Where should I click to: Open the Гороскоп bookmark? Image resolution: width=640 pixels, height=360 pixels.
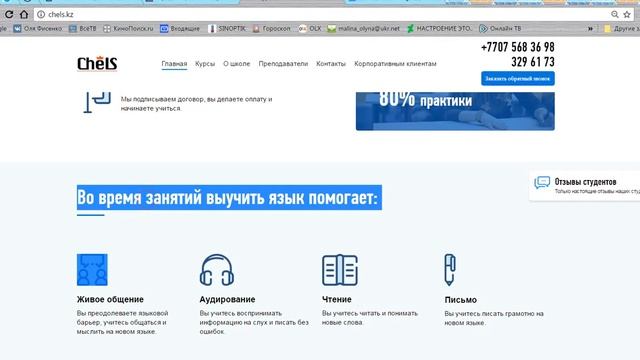272,29
